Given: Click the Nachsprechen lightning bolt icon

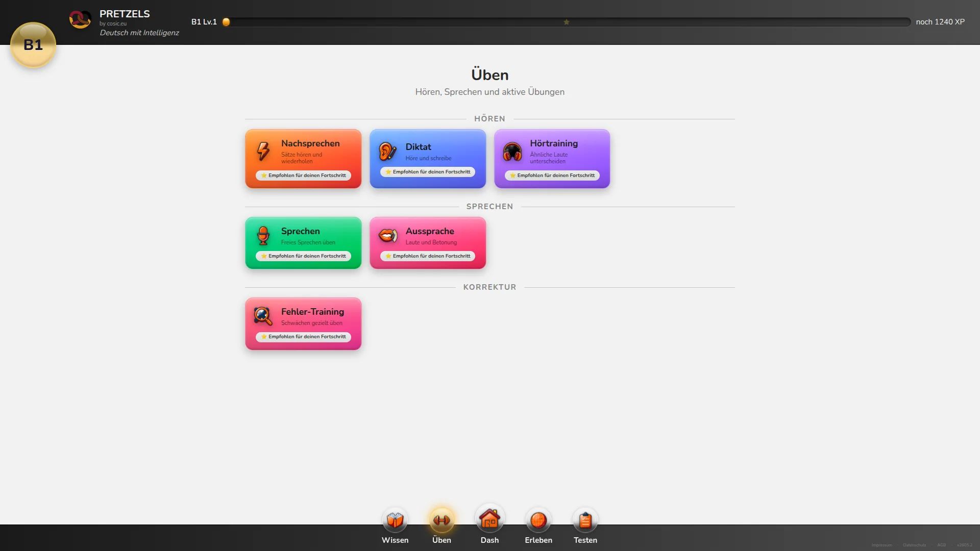Looking at the screenshot, I should tap(263, 152).
